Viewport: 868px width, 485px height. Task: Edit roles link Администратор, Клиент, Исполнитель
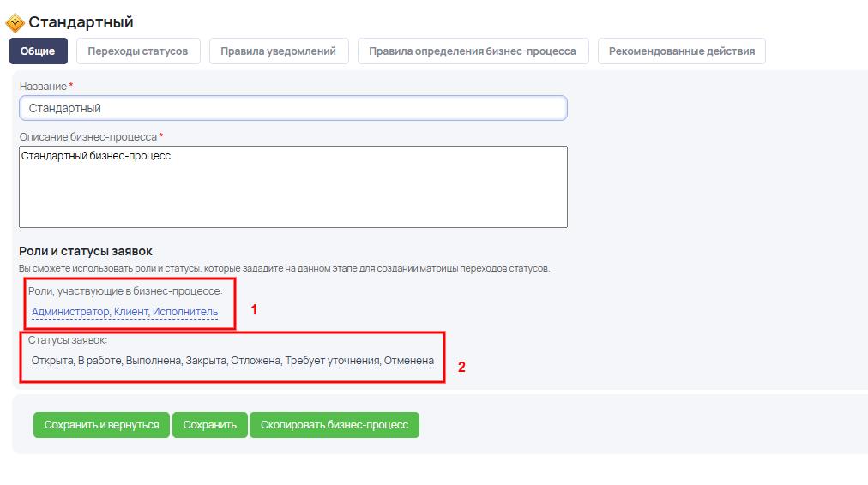coord(124,312)
